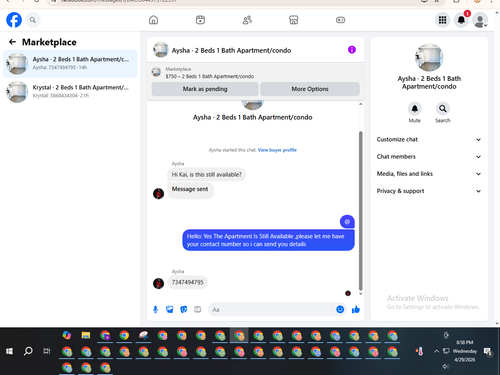Open the Friends icon in top navigation
The width and height of the screenshot is (500, 375).
tap(247, 20)
